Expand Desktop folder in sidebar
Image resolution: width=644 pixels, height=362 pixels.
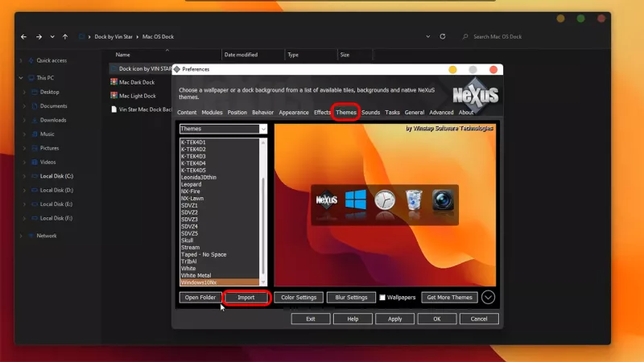click(x=24, y=92)
